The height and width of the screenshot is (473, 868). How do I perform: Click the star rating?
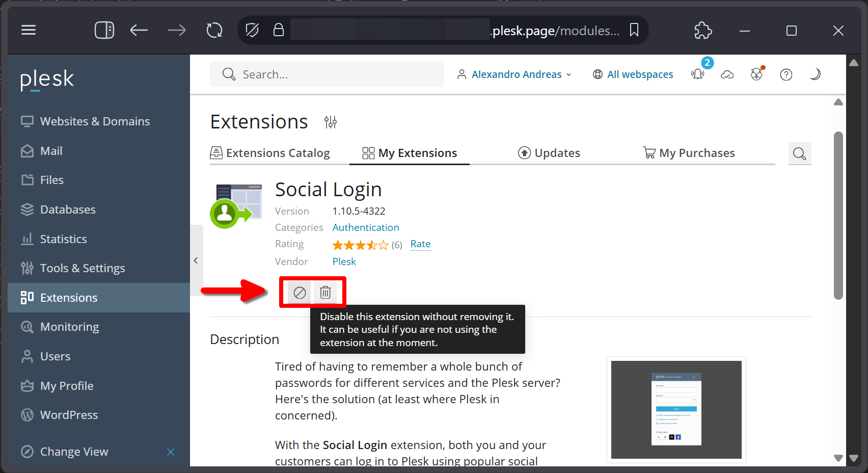[361, 245]
